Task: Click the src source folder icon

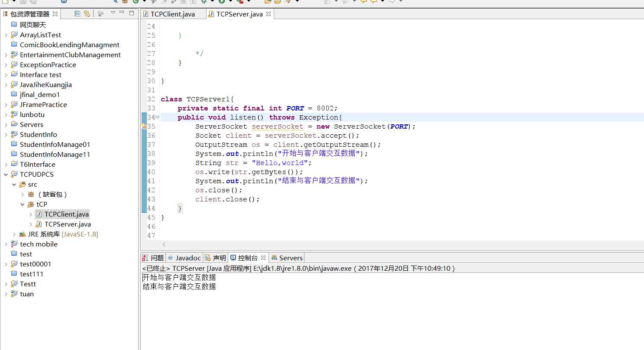Action: click(x=23, y=184)
